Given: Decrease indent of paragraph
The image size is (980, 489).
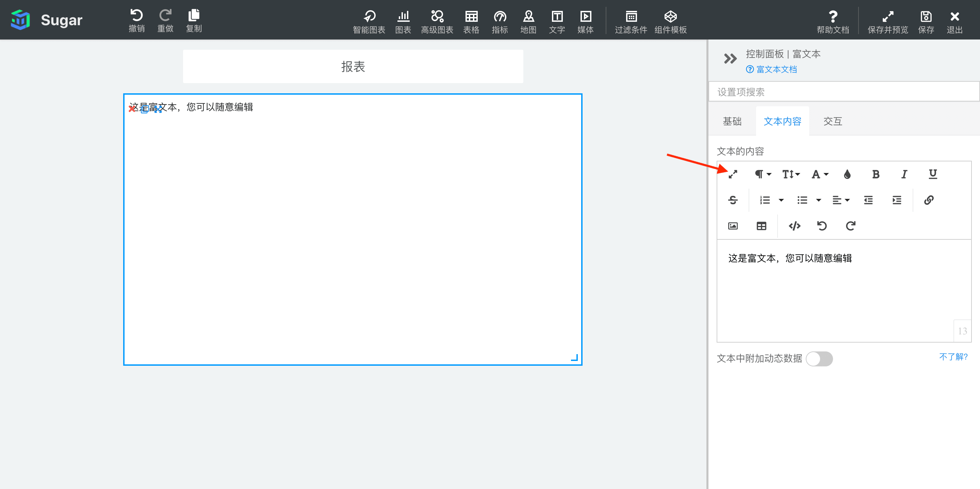Looking at the screenshot, I should 868,200.
